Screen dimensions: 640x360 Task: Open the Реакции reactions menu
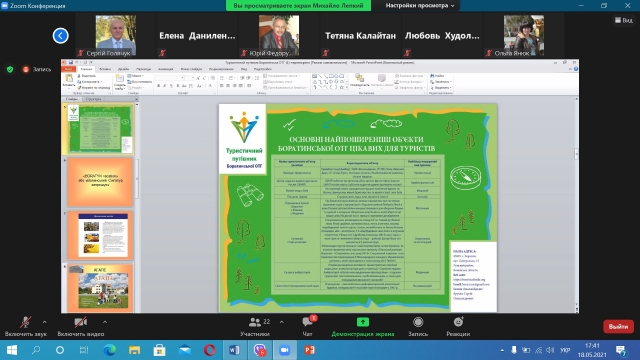458,326
